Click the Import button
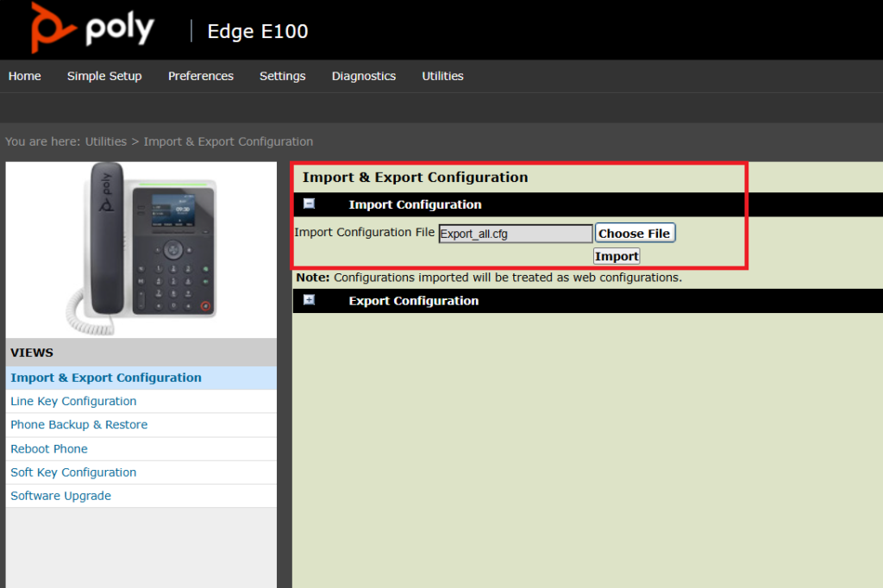 pos(617,256)
